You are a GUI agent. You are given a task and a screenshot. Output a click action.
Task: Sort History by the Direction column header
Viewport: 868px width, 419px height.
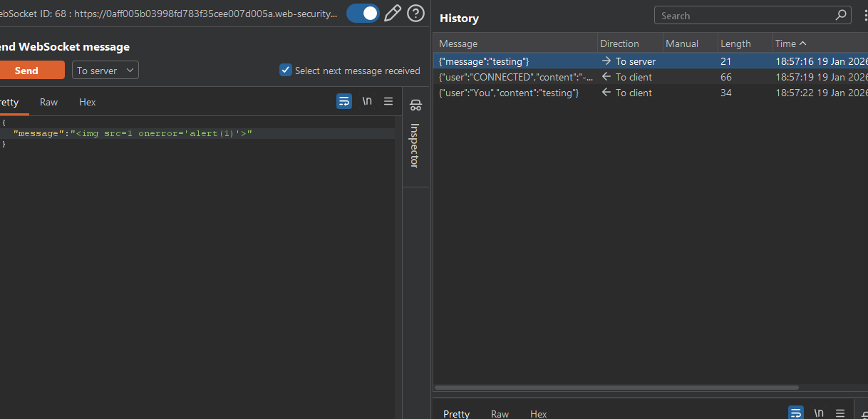click(620, 43)
